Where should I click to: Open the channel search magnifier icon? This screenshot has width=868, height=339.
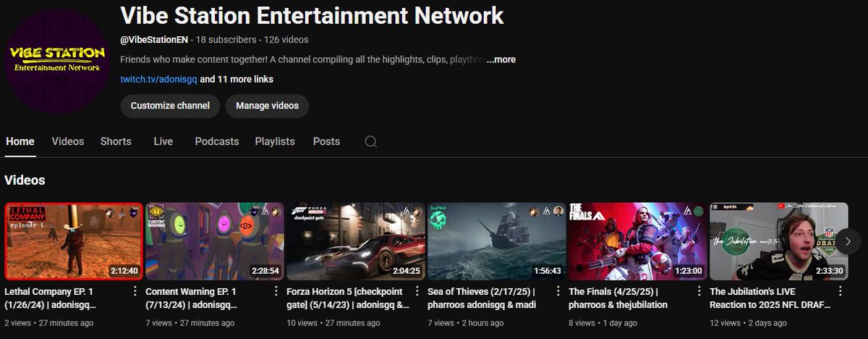coord(371,142)
